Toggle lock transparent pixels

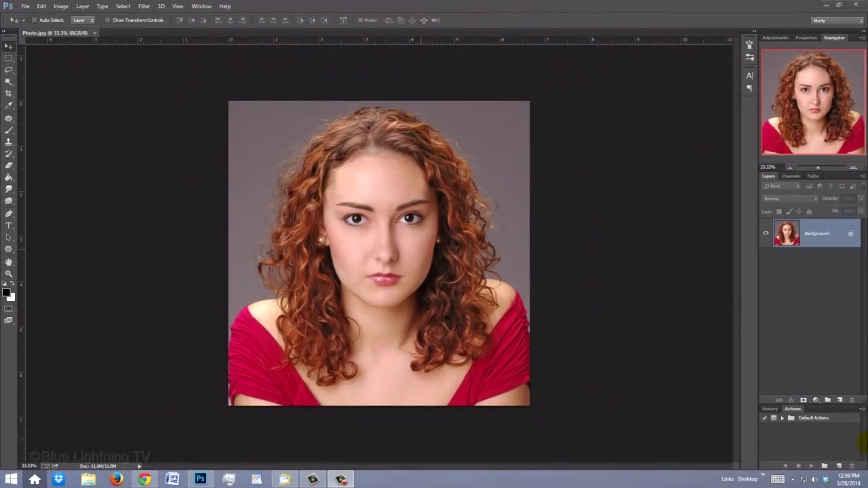[x=778, y=211]
